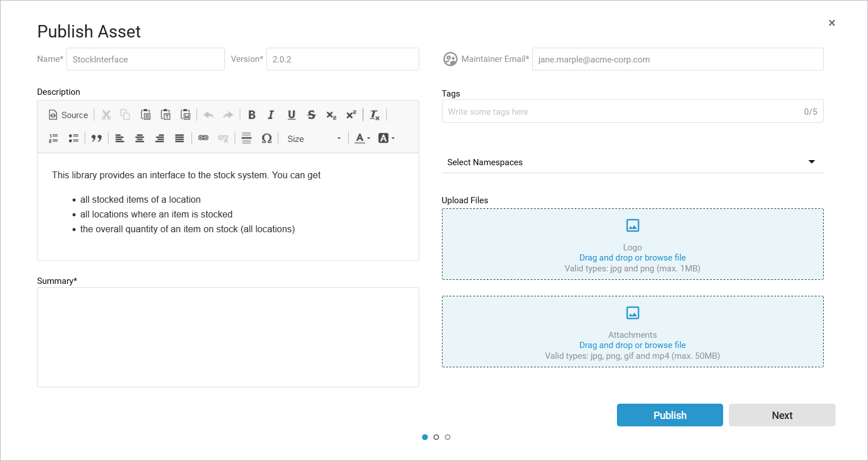
Task: Toggle underline formatting
Action: (291, 115)
